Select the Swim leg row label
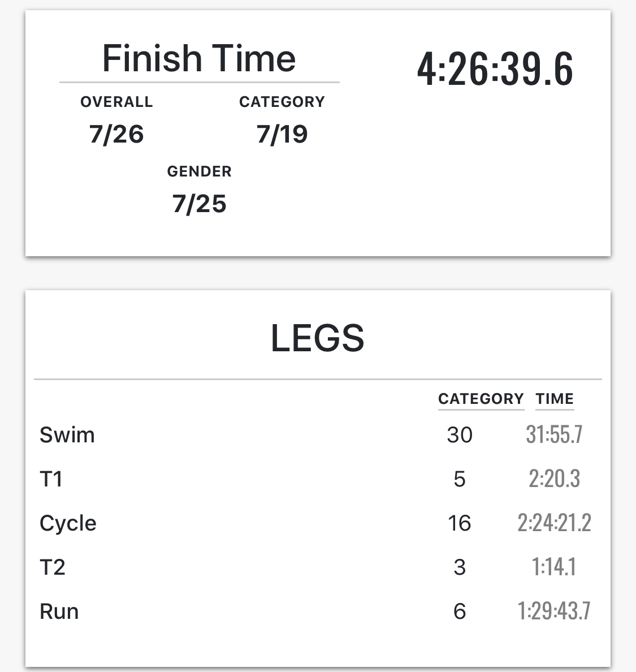 pyautogui.click(x=67, y=435)
